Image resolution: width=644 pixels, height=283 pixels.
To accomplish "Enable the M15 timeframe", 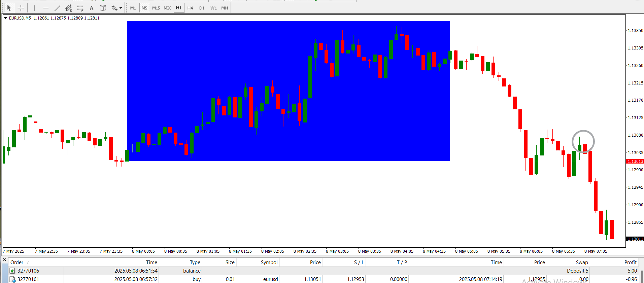I will 156,8.
